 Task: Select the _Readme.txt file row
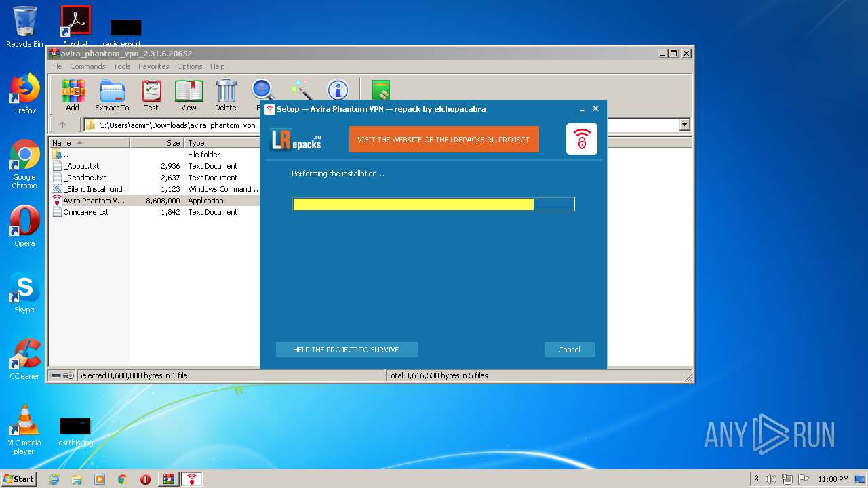coord(155,178)
